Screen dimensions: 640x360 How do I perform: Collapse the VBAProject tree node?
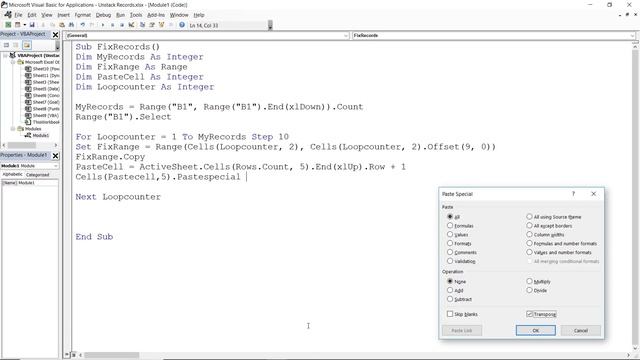point(5,55)
